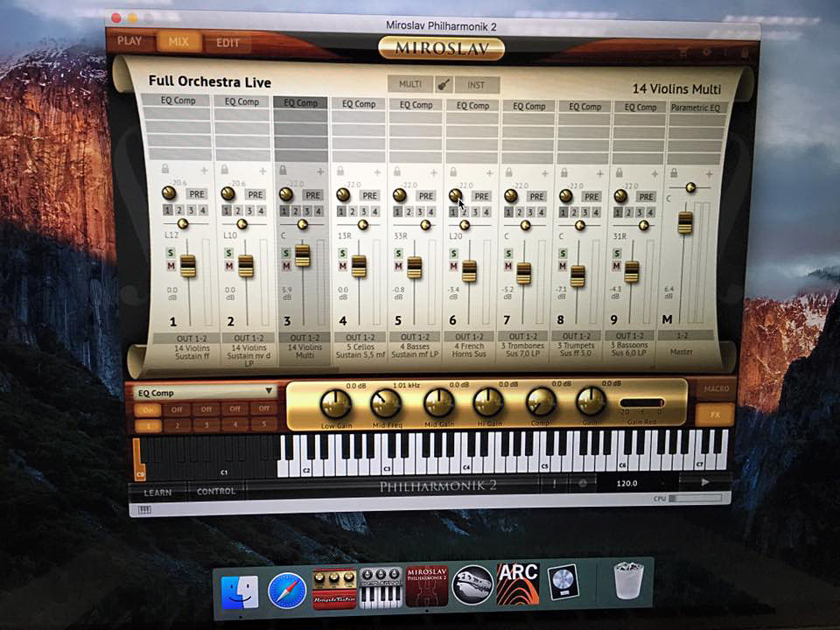Open EQ Comp insert slot on channel 8
Image resolution: width=840 pixels, height=630 pixels.
point(584,107)
